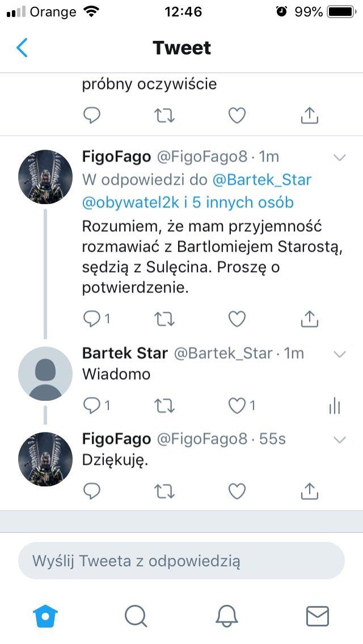Open the Search tab

[136, 617]
